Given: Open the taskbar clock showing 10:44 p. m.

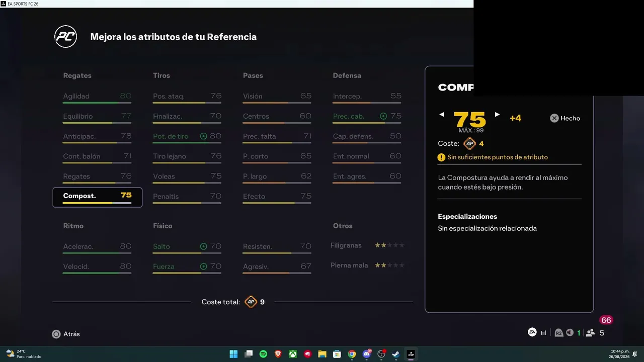Looking at the screenshot, I should coord(620,354).
